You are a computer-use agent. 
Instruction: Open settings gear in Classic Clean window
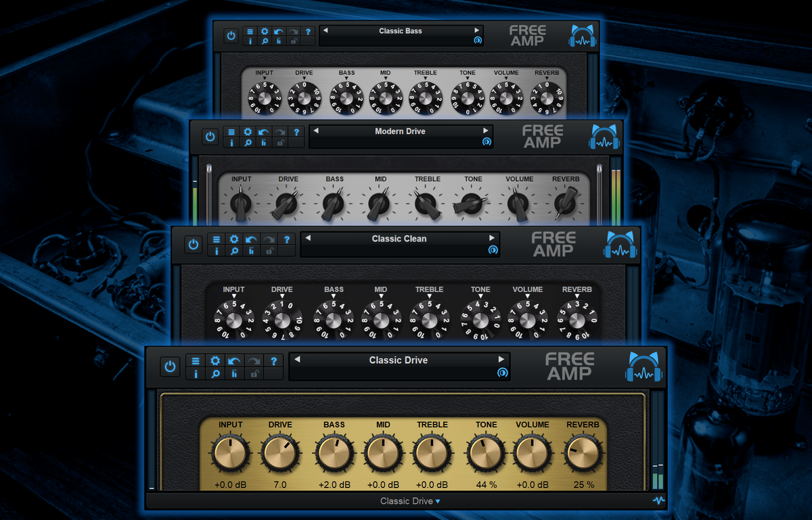(234, 239)
